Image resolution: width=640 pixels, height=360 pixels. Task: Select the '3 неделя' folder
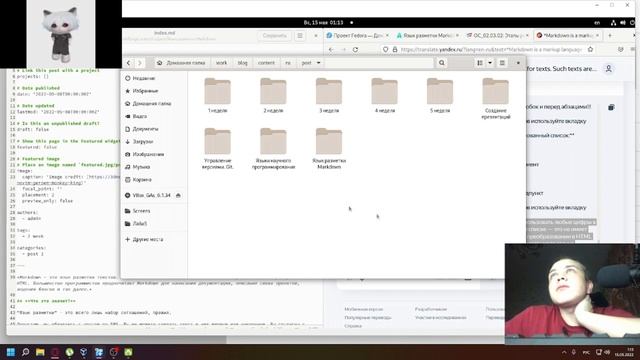329,96
